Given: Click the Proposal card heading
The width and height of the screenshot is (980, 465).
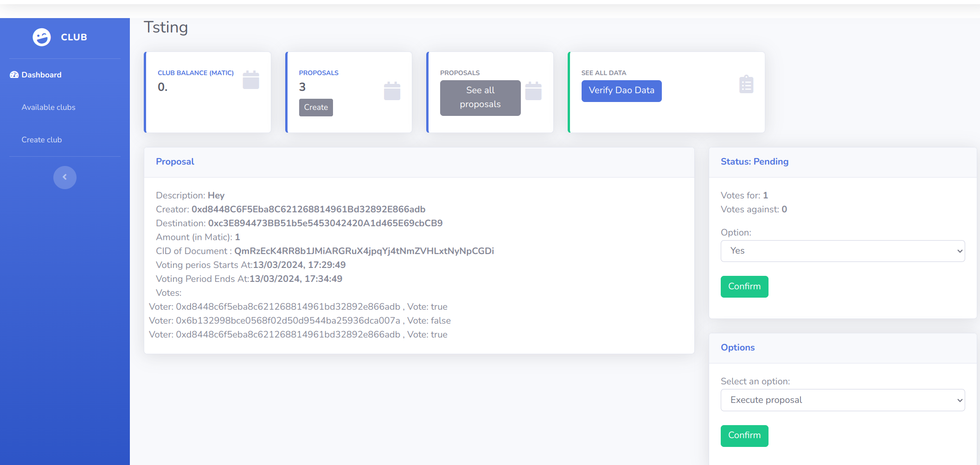Looking at the screenshot, I should [175, 161].
